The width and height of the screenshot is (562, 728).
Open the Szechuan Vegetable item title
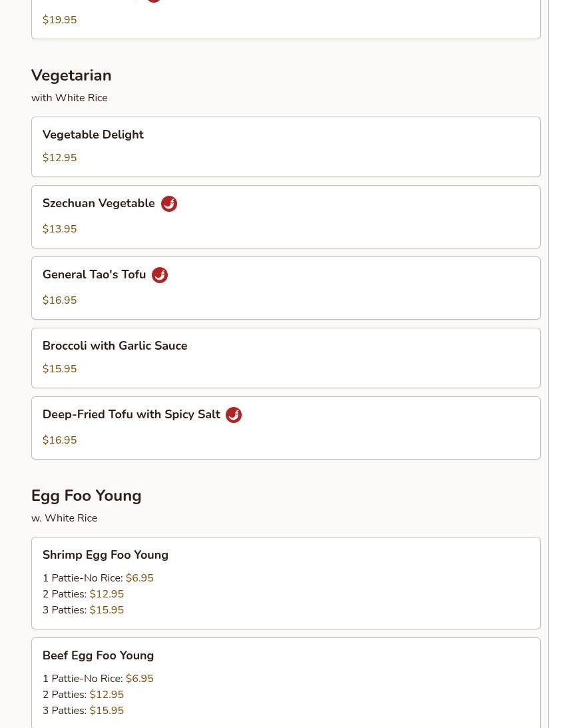99,203
